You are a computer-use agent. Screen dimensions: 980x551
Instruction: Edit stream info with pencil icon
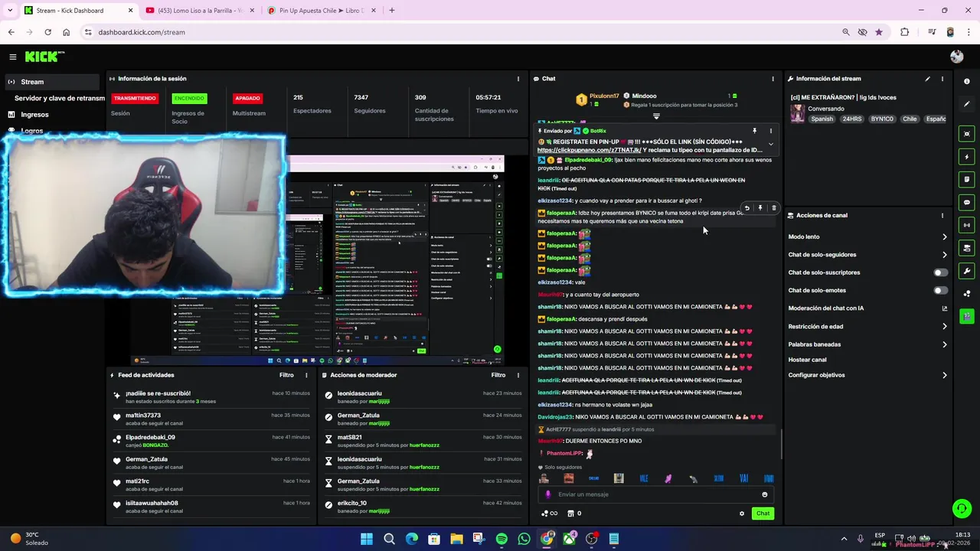927,79
